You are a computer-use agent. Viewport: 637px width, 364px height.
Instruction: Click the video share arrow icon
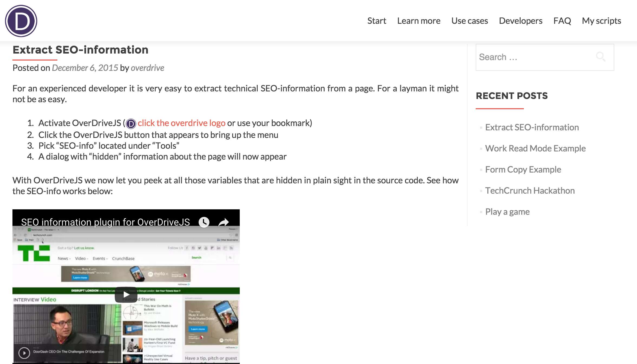point(224,222)
